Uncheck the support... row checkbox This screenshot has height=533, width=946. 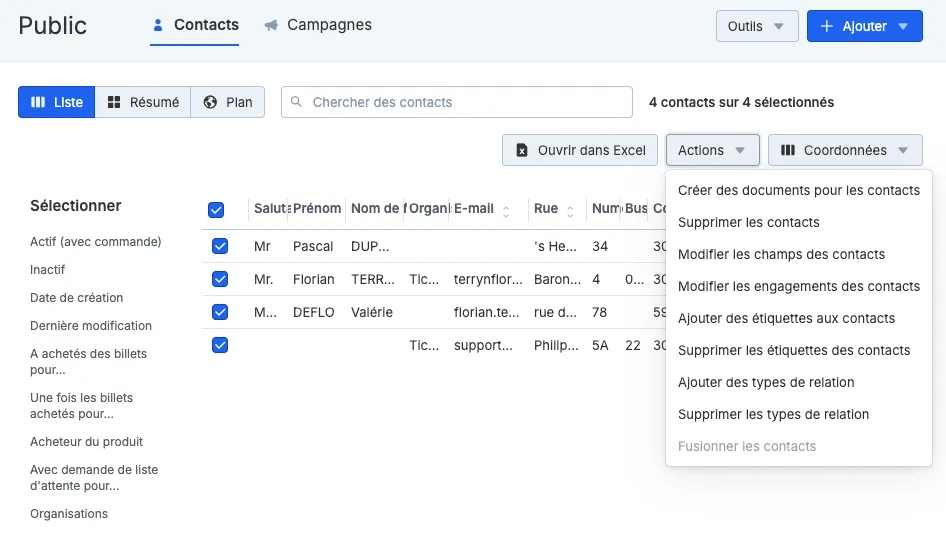click(220, 345)
